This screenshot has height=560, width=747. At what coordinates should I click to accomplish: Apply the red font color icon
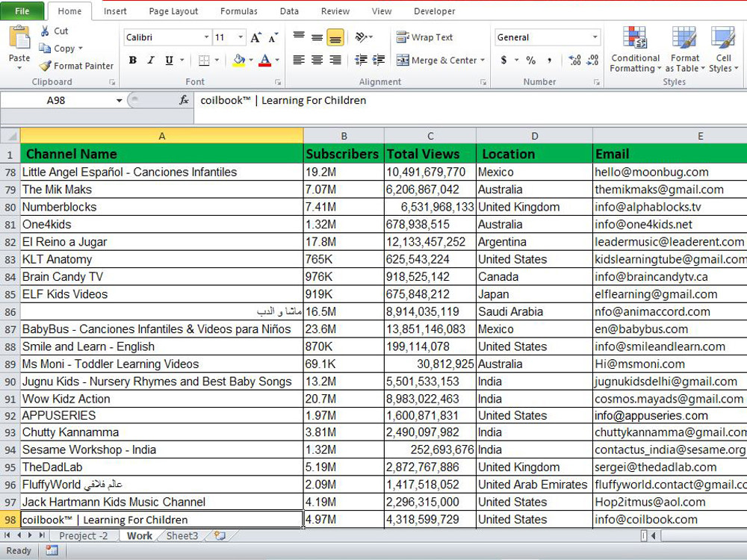click(265, 60)
